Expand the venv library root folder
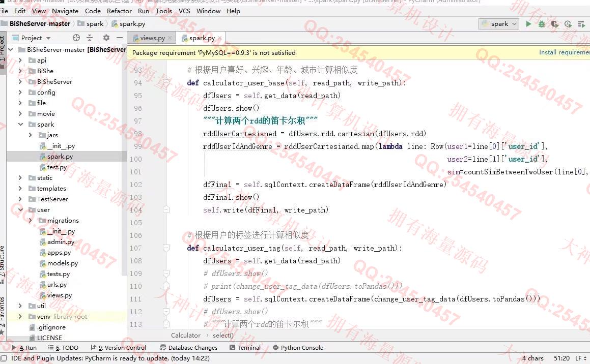This screenshot has width=590, height=364. click(20, 316)
